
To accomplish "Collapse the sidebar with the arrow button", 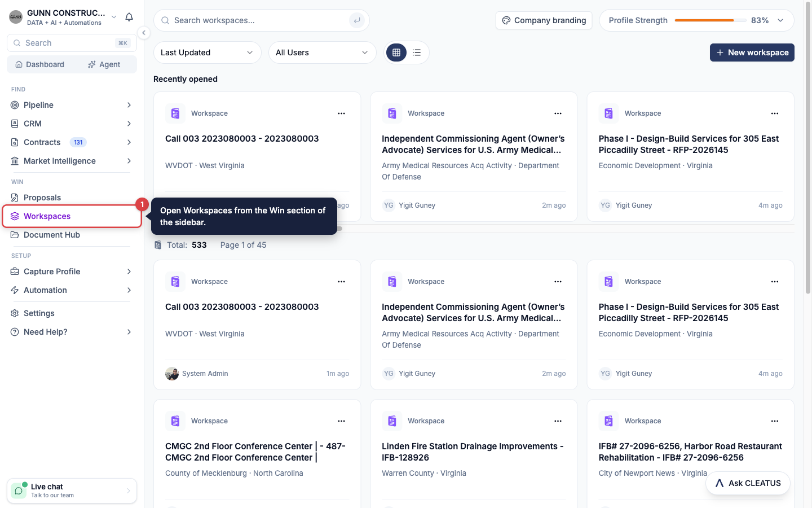I will [144, 33].
